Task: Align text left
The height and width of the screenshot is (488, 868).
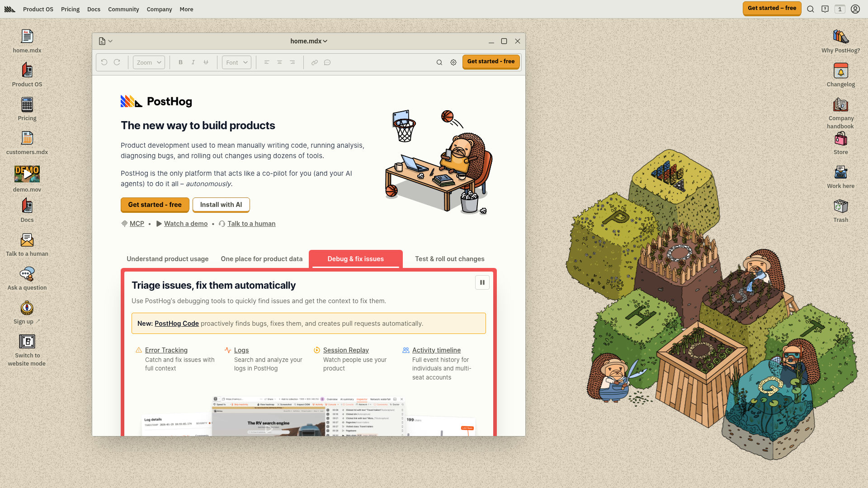Action: pos(267,62)
